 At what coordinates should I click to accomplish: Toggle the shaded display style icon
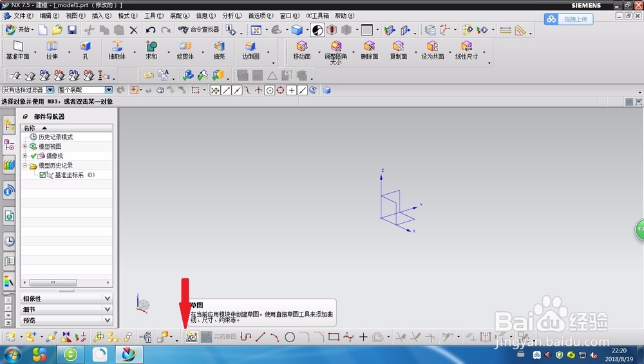[x=297, y=30]
